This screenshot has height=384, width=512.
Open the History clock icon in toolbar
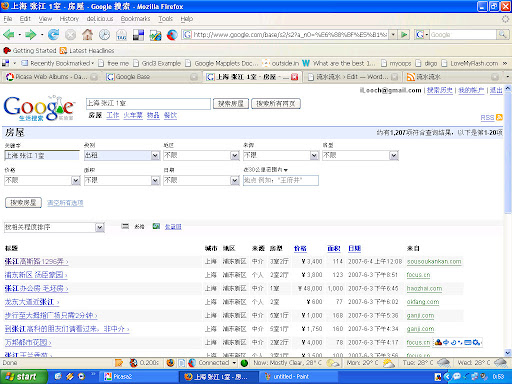[x=104, y=35]
